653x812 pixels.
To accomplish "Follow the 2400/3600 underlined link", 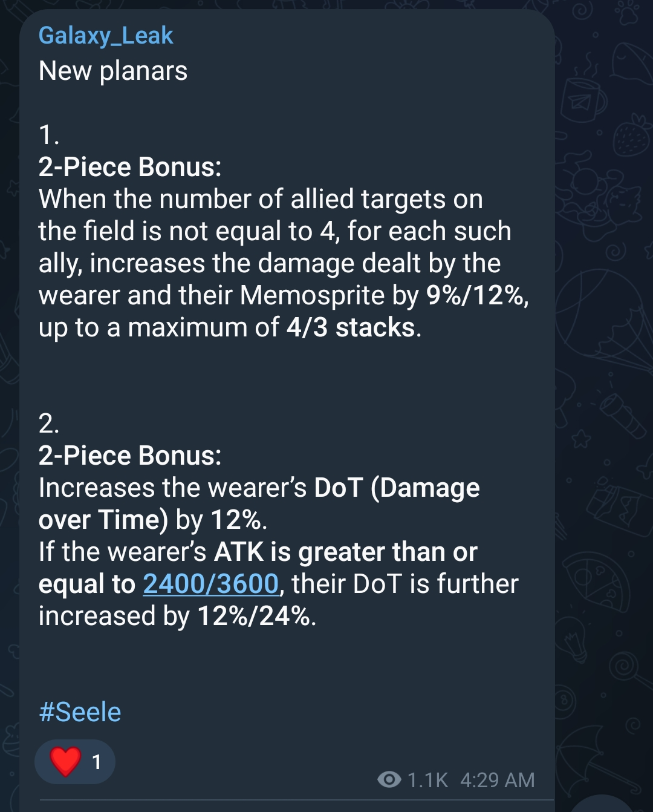I will click(210, 584).
